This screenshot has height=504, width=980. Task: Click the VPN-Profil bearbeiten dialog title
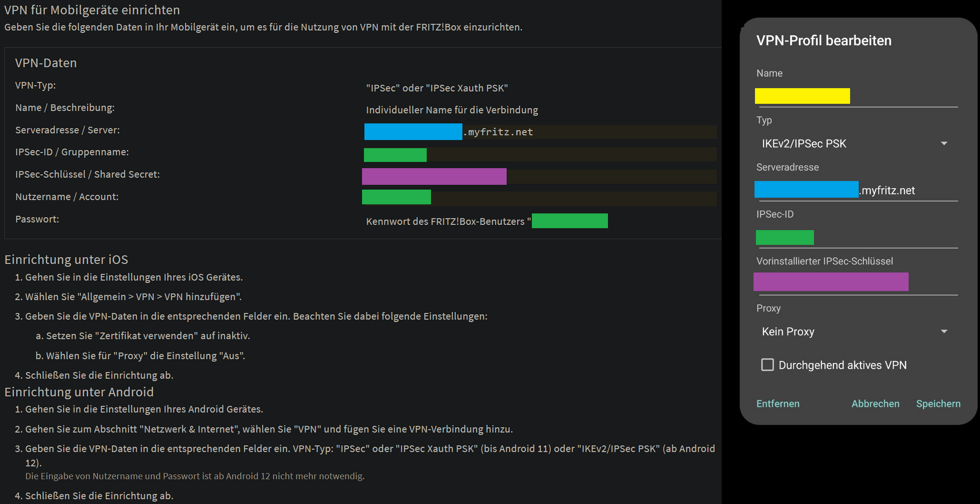click(x=824, y=40)
